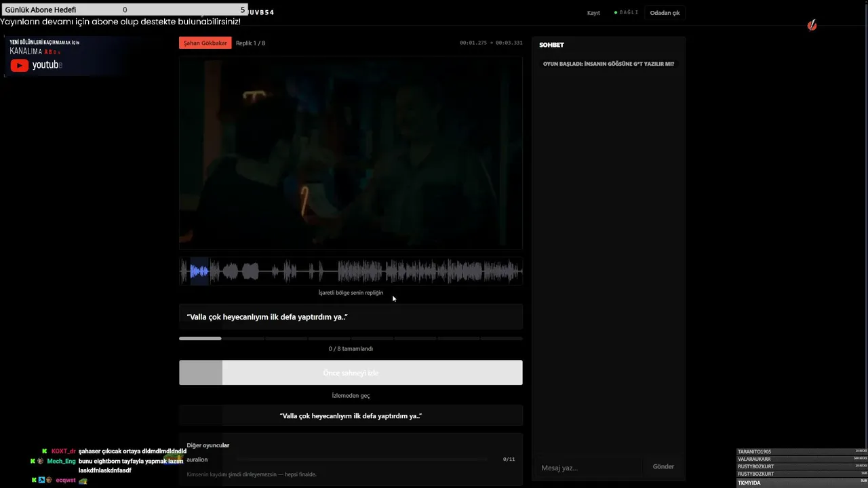Click the '0 / 8 tamamlandı' progress label
This screenshot has width=868, height=488.
click(351, 349)
